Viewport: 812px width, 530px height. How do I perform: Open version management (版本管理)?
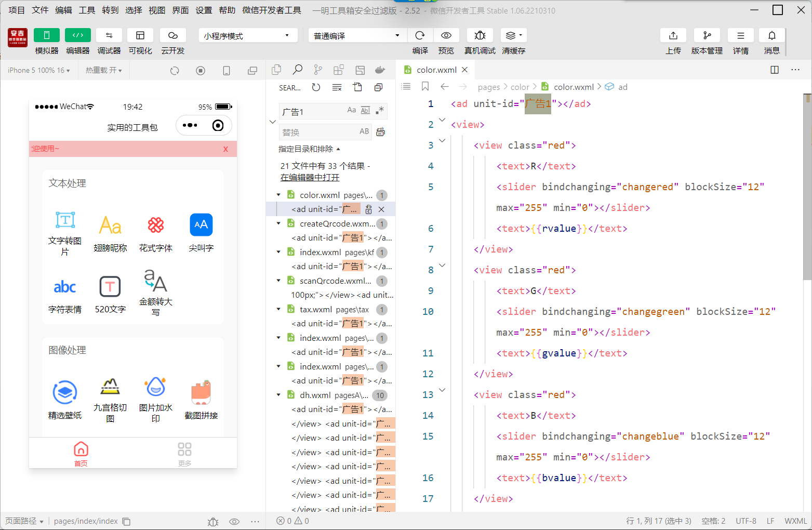pyautogui.click(x=707, y=35)
